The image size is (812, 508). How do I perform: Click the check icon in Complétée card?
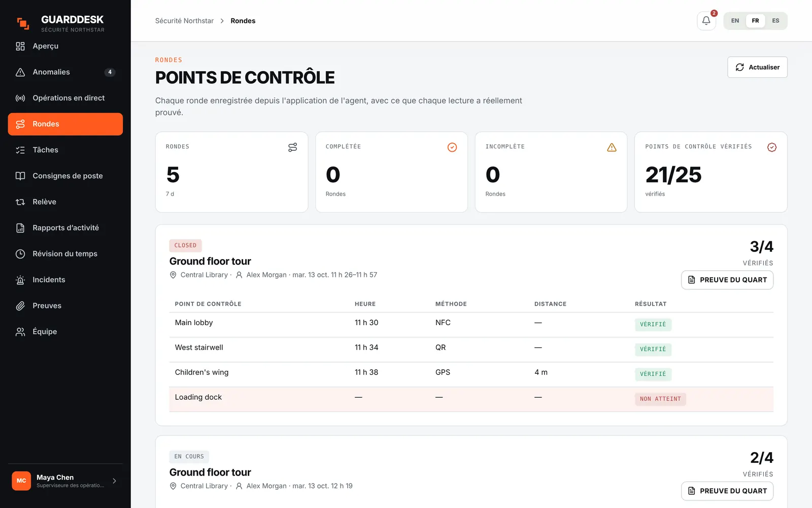pos(452,147)
